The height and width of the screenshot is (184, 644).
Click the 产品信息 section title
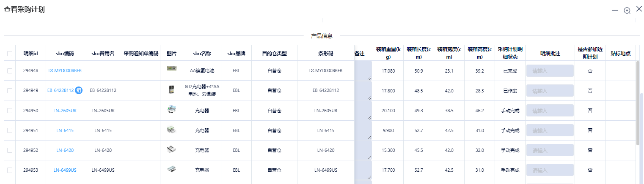(322, 36)
